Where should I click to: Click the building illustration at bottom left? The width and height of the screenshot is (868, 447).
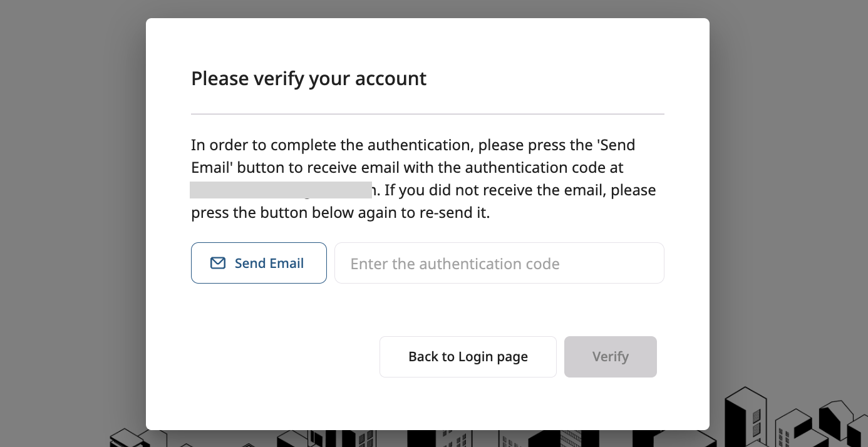[127, 438]
